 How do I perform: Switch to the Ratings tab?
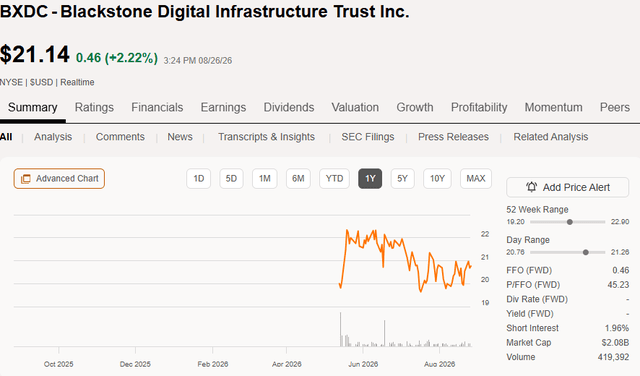[94, 107]
